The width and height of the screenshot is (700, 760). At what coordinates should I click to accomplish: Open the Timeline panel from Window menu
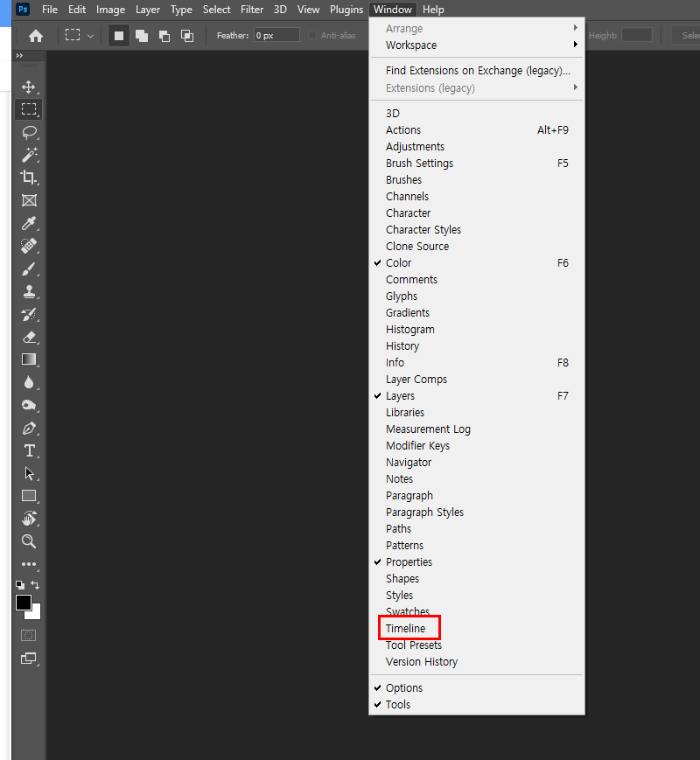point(476,628)
